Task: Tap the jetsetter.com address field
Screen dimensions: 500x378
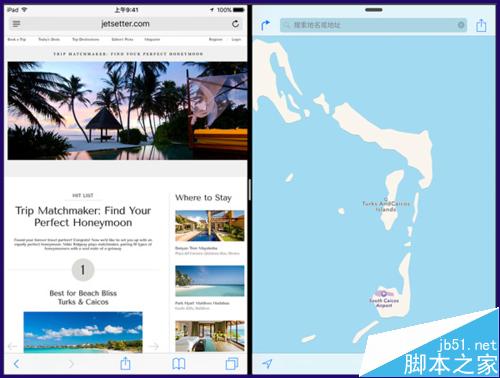Action: pyautogui.click(x=125, y=24)
